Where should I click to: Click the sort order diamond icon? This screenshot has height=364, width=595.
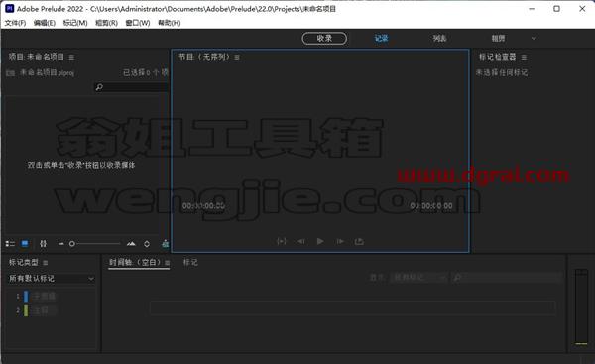147,244
